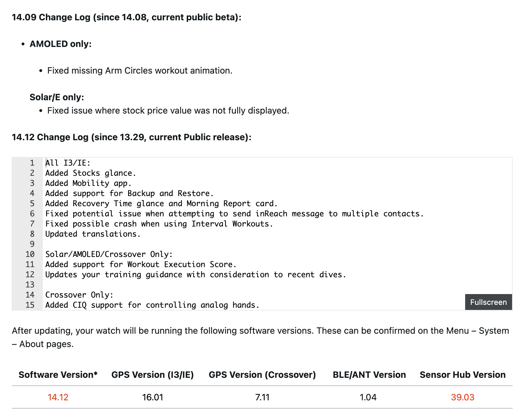Click the GPS Version (I3/IE) column header
520x420 pixels.
tap(153, 375)
